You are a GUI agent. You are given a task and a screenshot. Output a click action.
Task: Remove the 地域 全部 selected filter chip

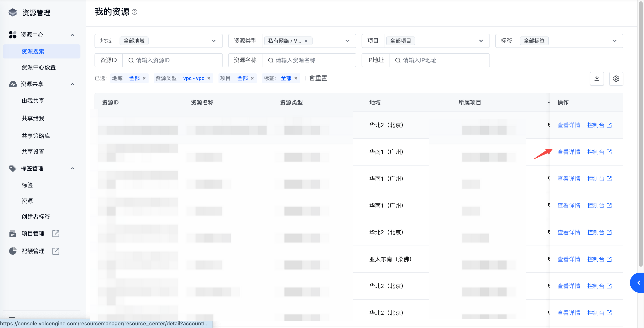click(144, 78)
